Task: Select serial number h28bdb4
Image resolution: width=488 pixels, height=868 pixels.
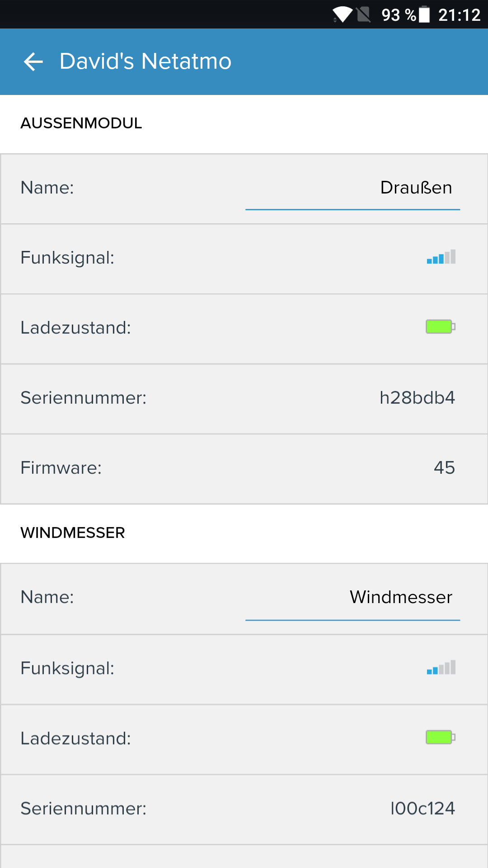Action: pos(417,398)
